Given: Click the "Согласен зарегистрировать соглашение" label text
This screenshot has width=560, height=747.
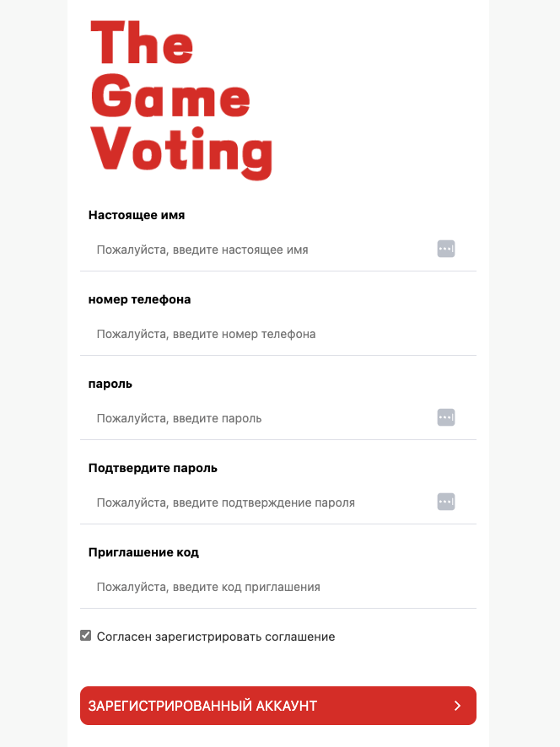Looking at the screenshot, I should point(216,637).
